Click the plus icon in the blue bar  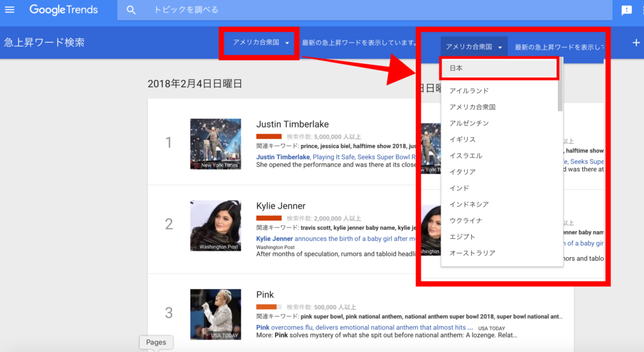click(636, 43)
